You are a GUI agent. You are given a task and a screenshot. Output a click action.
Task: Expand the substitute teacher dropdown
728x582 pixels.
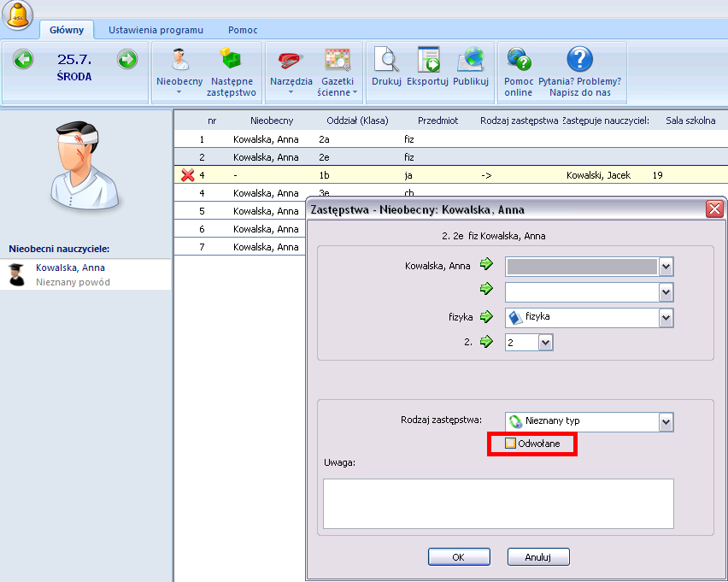(666, 267)
